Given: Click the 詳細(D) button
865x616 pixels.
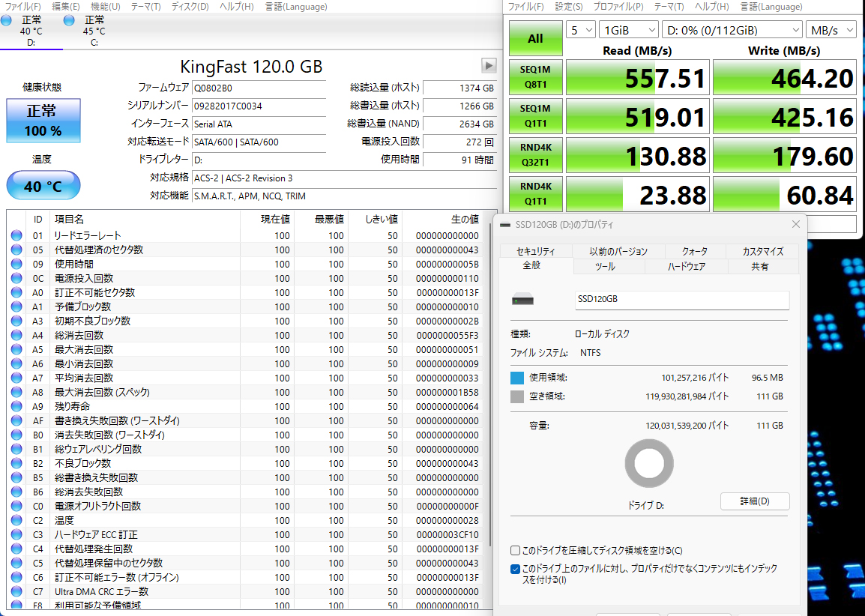Looking at the screenshot, I should coord(754,501).
